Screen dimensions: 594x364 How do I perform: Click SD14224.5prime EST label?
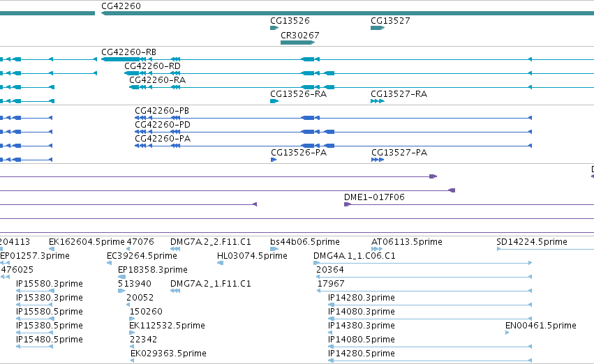532,242
